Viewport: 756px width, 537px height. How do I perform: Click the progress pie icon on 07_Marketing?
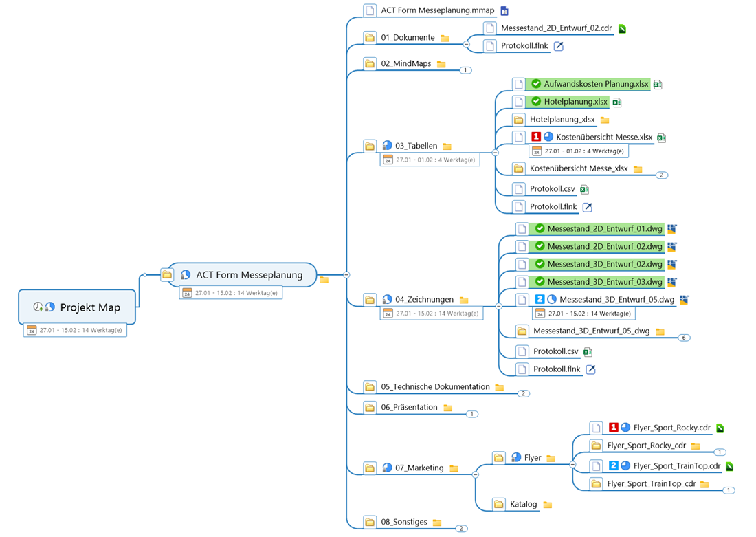[387, 468]
